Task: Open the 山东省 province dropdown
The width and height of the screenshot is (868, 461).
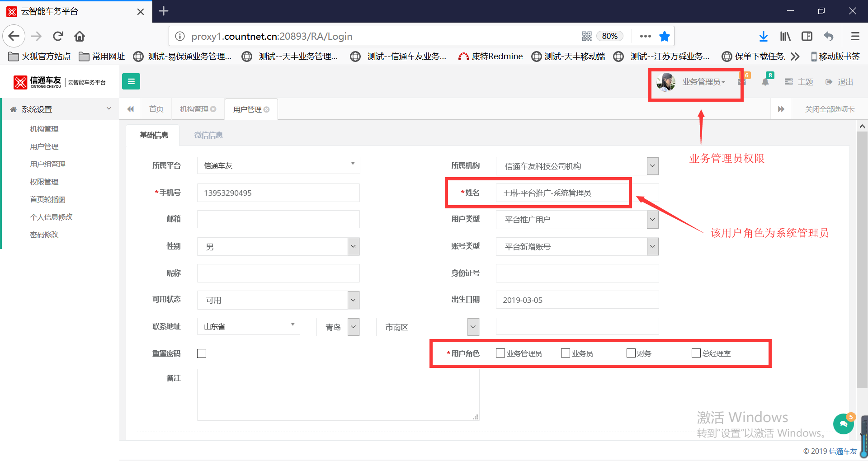Action: click(x=249, y=326)
